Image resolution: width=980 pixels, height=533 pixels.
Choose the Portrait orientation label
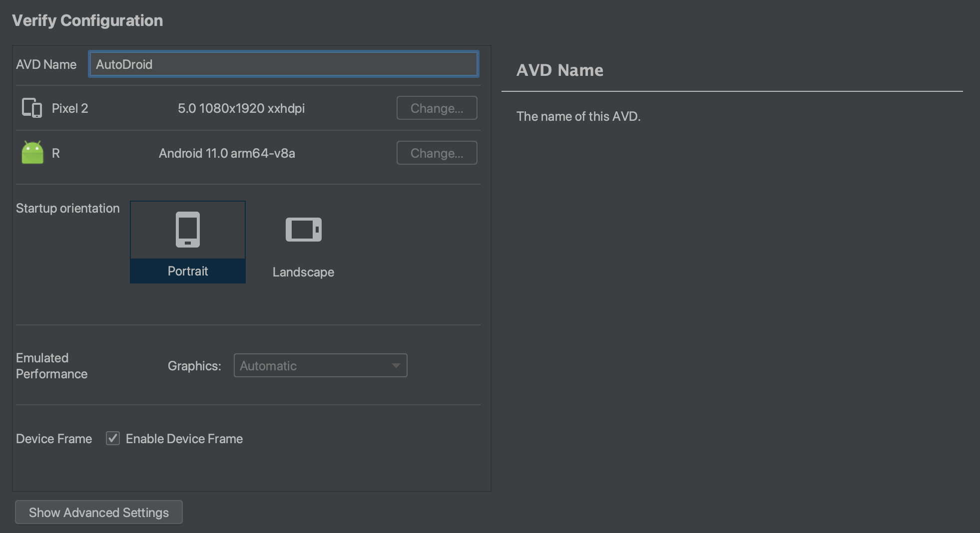(x=188, y=271)
